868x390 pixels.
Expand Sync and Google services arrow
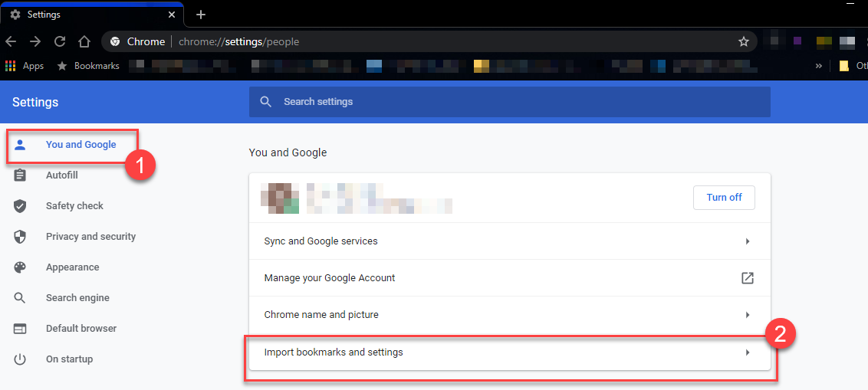748,241
